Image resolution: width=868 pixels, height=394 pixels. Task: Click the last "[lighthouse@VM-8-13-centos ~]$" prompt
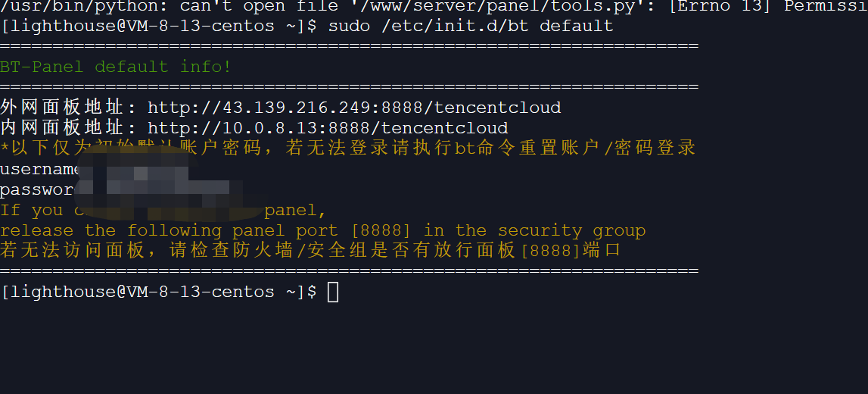click(159, 292)
